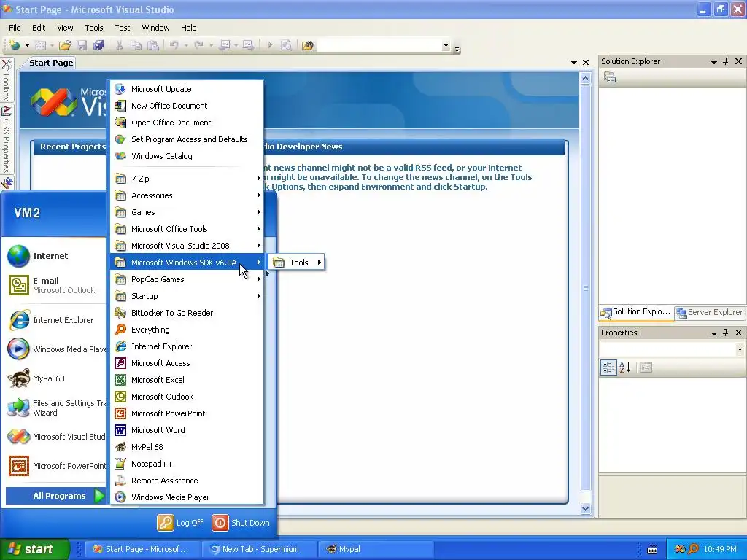Open New Office Document entry
This screenshot has height=560, width=747.
(187, 106)
